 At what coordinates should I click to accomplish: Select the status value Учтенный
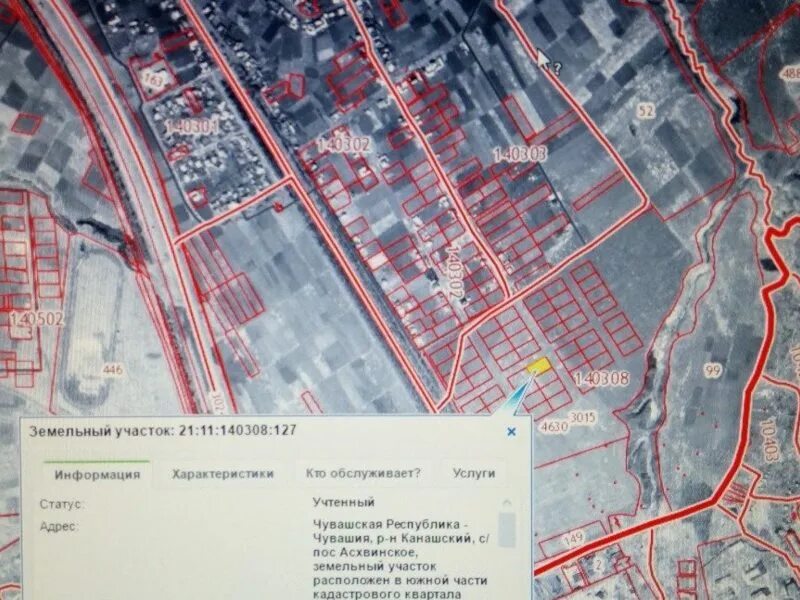343,503
